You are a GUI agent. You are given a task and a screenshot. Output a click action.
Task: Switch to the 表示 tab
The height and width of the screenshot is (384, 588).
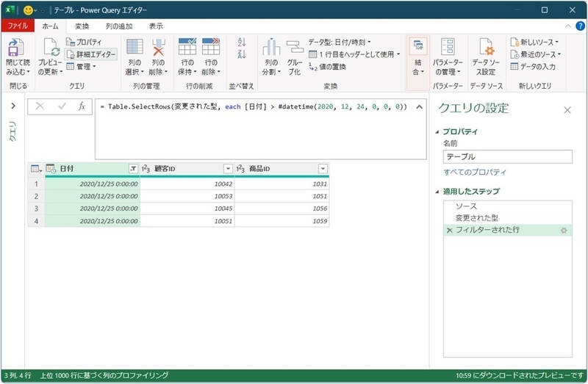pos(156,26)
